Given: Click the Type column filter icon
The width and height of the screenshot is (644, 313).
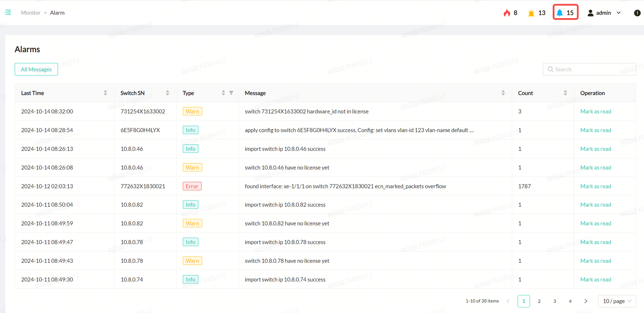Looking at the screenshot, I should click(231, 93).
